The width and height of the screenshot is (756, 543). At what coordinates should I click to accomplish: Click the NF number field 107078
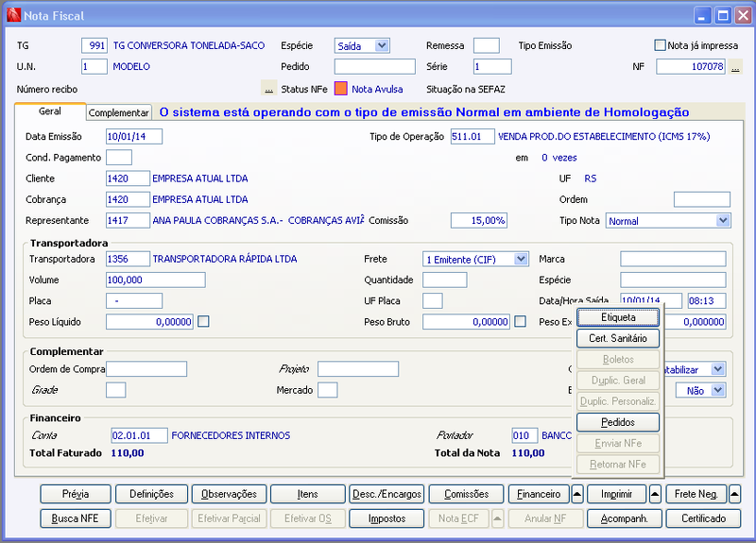(691, 66)
